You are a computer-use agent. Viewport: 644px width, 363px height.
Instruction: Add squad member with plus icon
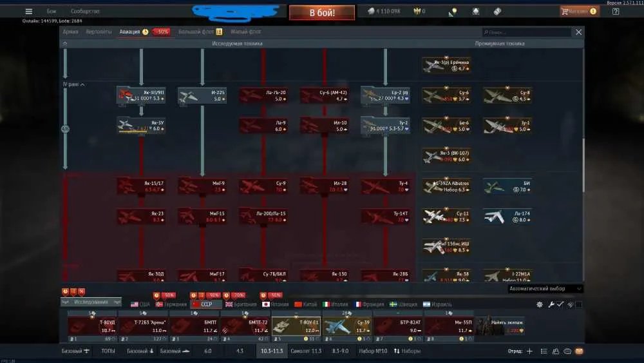click(529, 351)
